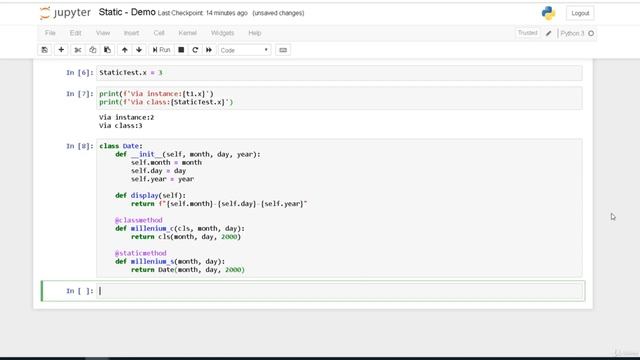Open the Edit menu
The height and width of the screenshot is (360, 640).
pyautogui.click(x=76, y=33)
